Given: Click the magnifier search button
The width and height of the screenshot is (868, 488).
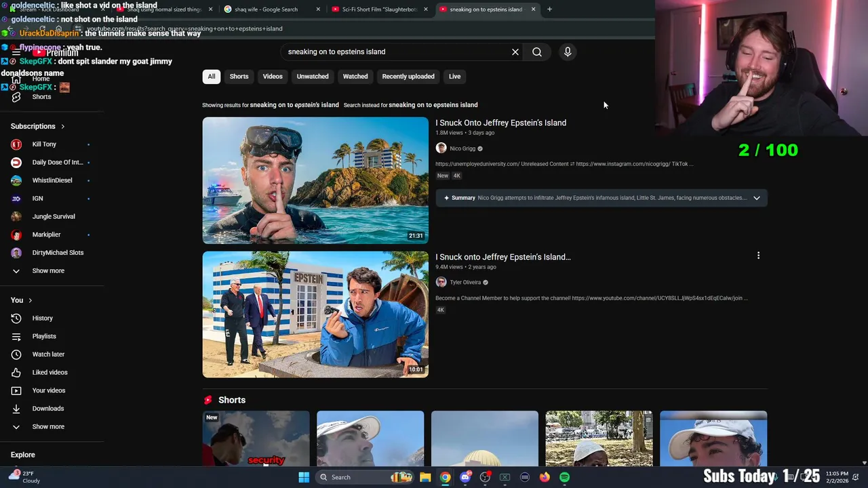Looking at the screenshot, I should click(x=537, y=52).
